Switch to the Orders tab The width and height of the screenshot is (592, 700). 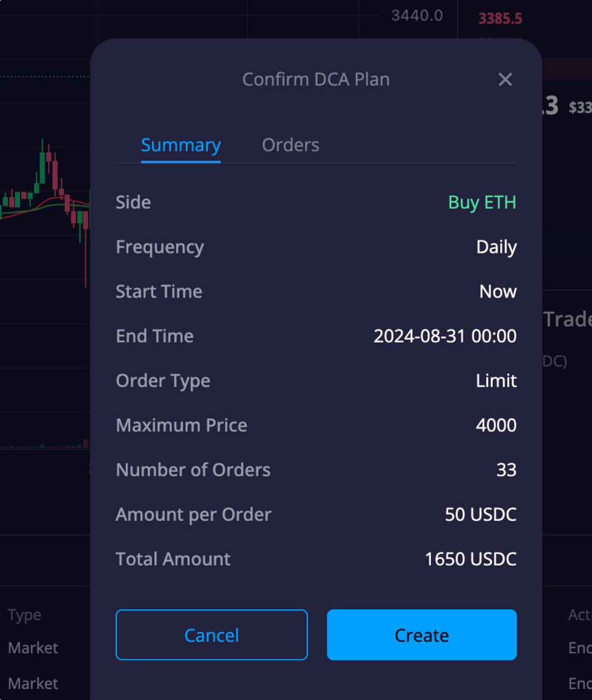(x=291, y=145)
